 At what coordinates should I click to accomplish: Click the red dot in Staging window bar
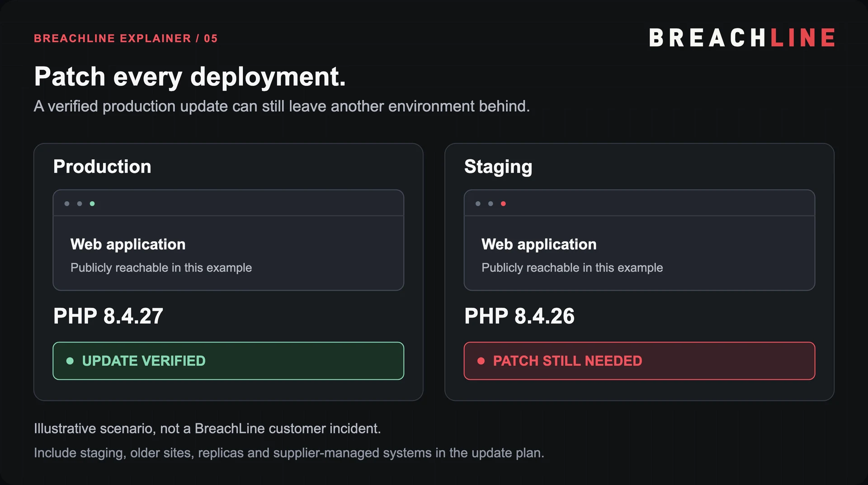pos(503,204)
